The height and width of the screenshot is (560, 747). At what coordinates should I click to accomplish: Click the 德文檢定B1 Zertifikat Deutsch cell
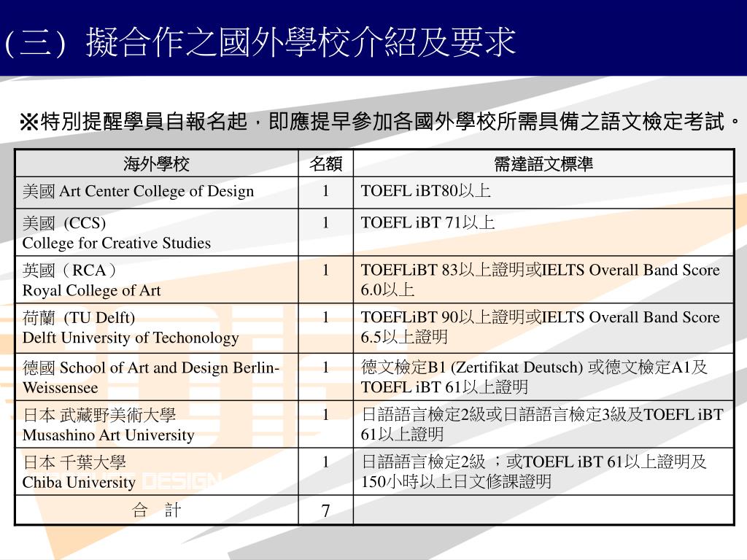click(543, 377)
